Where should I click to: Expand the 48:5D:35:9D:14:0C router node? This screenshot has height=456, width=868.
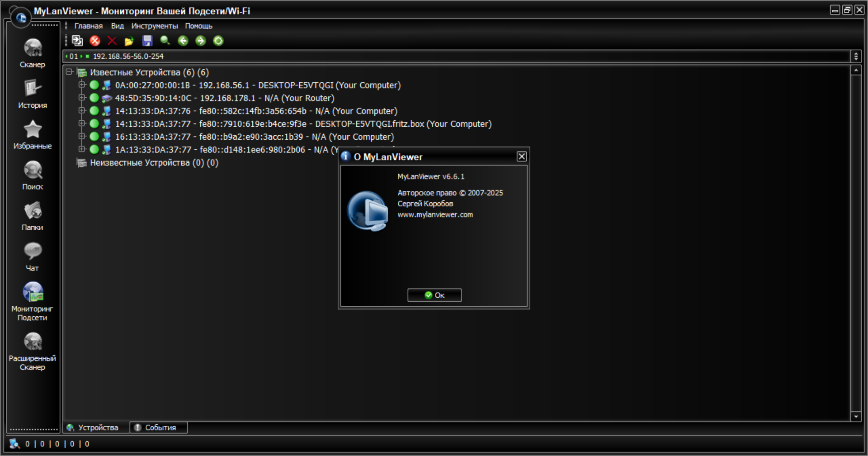coord(82,97)
